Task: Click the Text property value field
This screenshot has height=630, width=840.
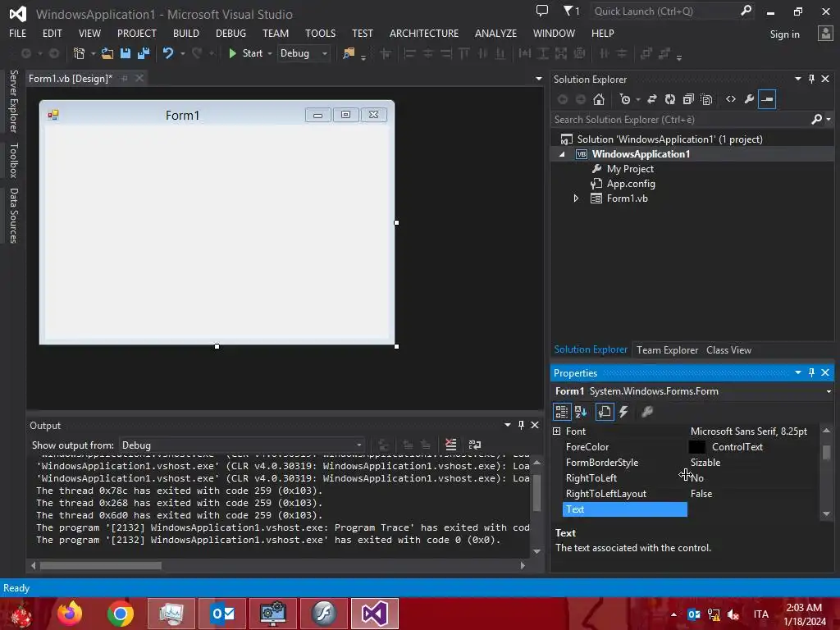Action: [754, 509]
